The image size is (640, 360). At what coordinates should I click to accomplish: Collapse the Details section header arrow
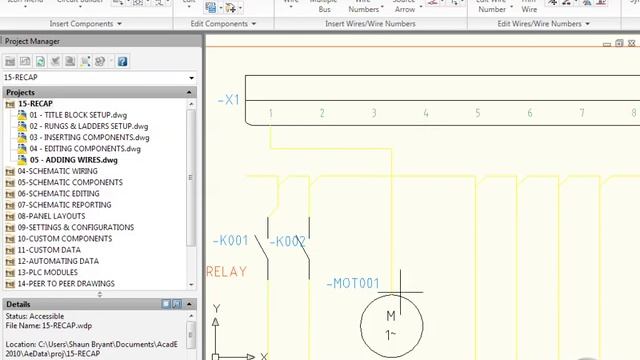pos(189,304)
